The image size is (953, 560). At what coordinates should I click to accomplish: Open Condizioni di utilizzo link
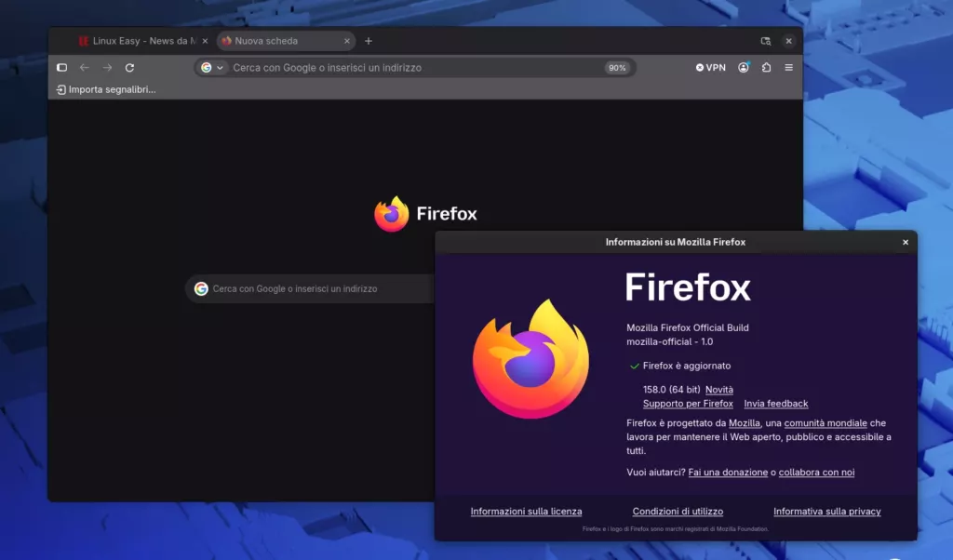pos(678,512)
